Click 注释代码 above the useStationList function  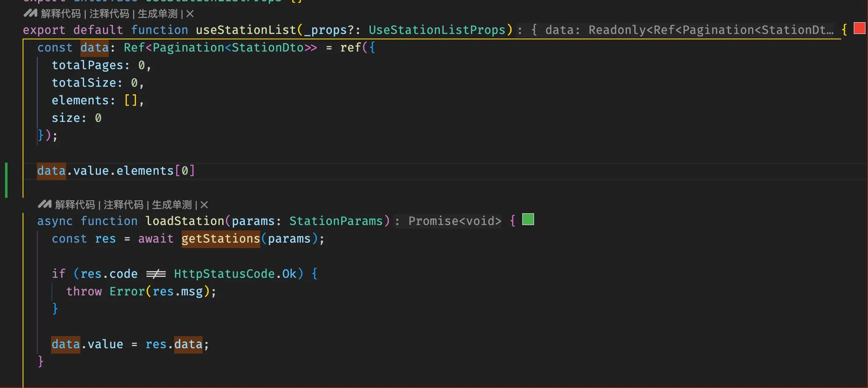(x=109, y=14)
